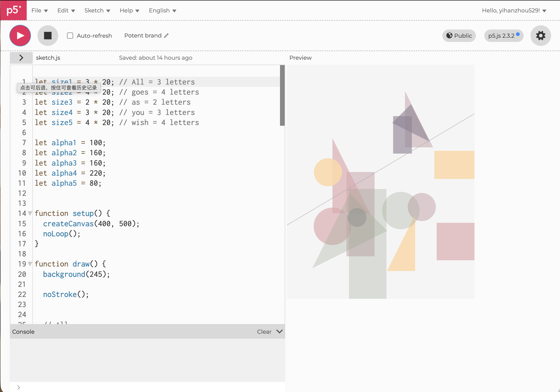
Task: Click the globe Public visibility button
Action: [x=459, y=36]
